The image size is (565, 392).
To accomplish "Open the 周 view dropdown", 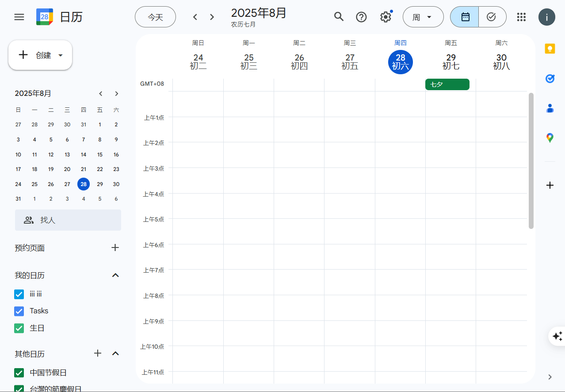I will click(x=423, y=17).
